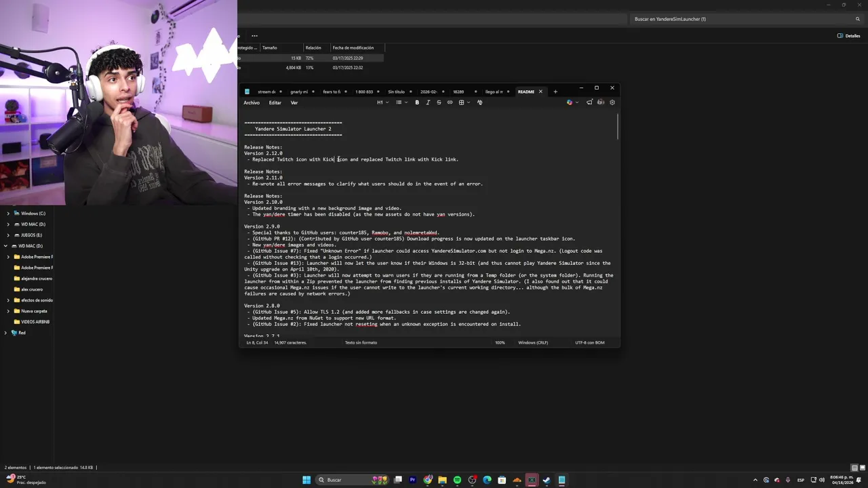This screenshot has height=488, width=868.
Task: Open the Copilot dropdown arrow
Action: point(578,102)
